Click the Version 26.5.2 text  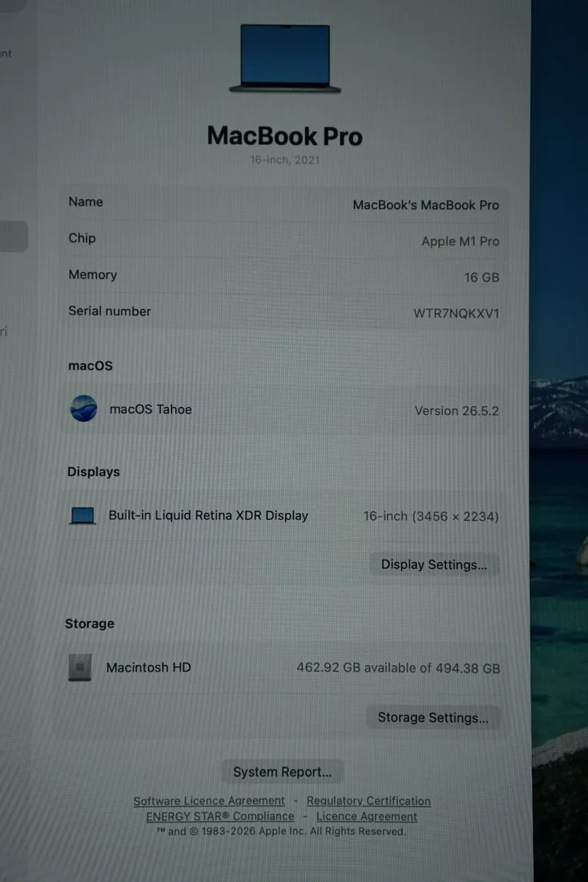456,411
